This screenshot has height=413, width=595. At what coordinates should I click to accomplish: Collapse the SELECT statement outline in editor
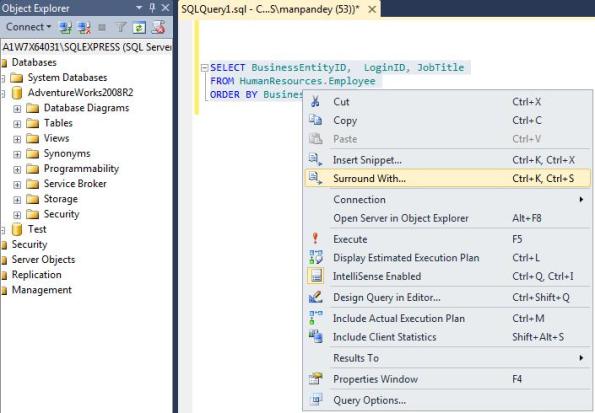(x=205, y=68)
